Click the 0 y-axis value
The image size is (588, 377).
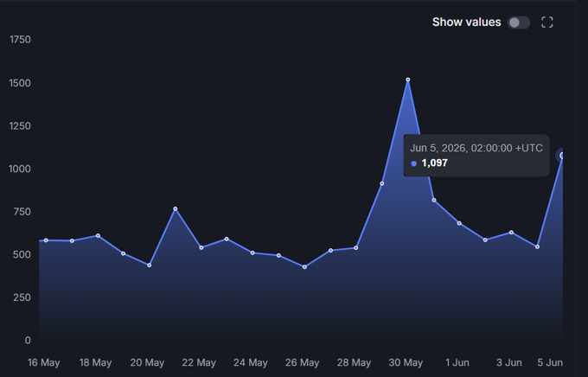28,341
